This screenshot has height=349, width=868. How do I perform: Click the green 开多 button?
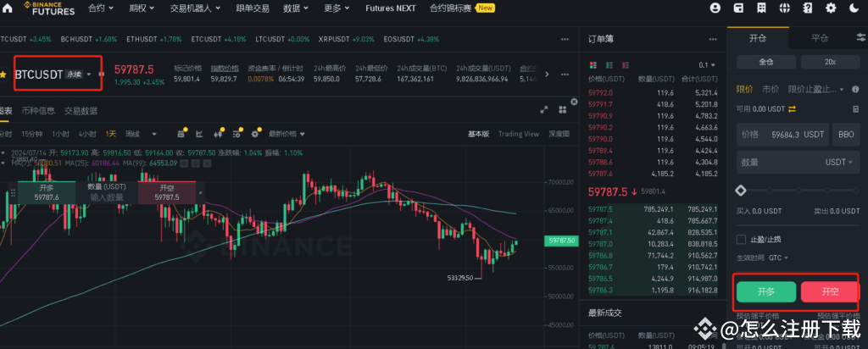(x=765, y=291)
